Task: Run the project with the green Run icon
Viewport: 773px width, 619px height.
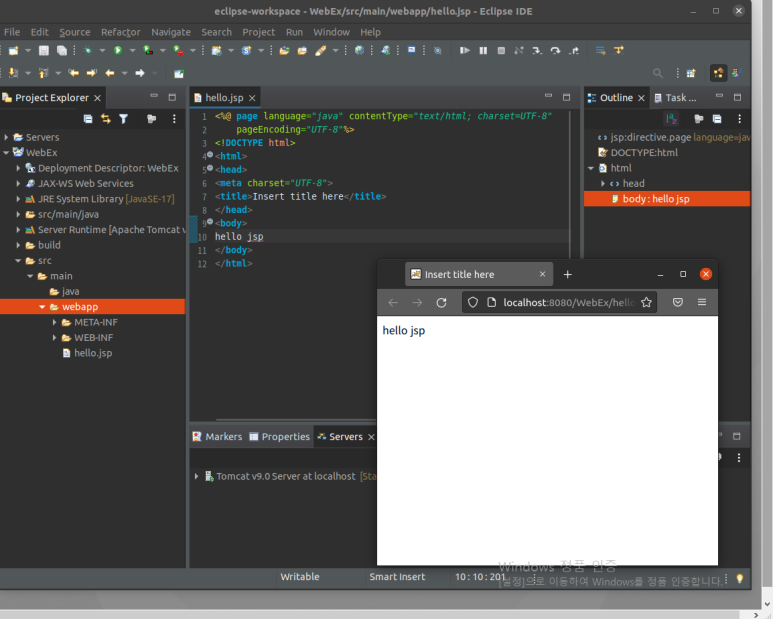Action: click(x=118, y=50)
